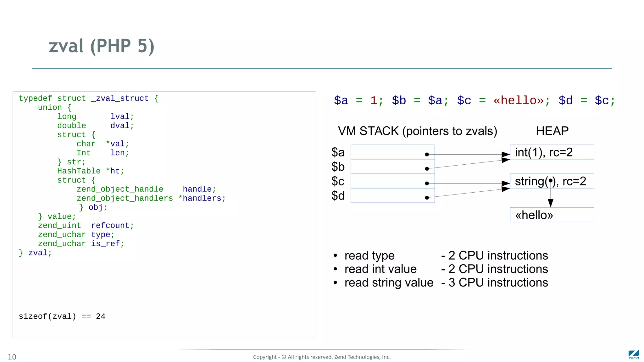
Task: Click the '} value;' code line
Action: point(57,217)
